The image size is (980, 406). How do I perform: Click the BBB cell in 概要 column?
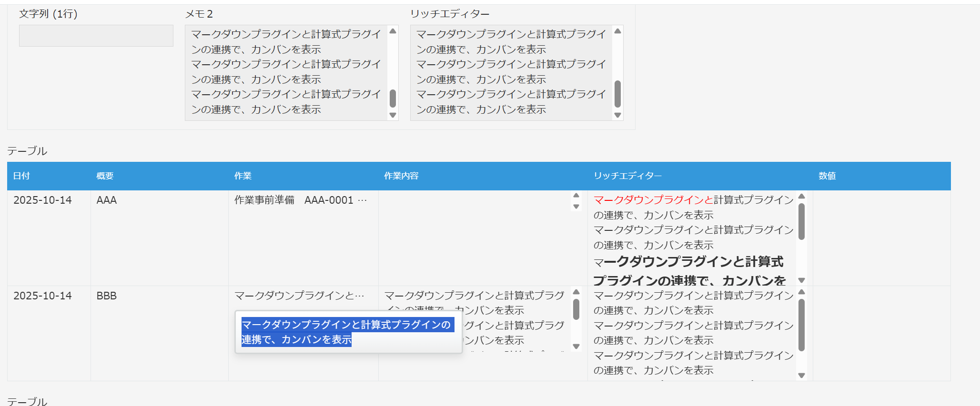[107, 296]
